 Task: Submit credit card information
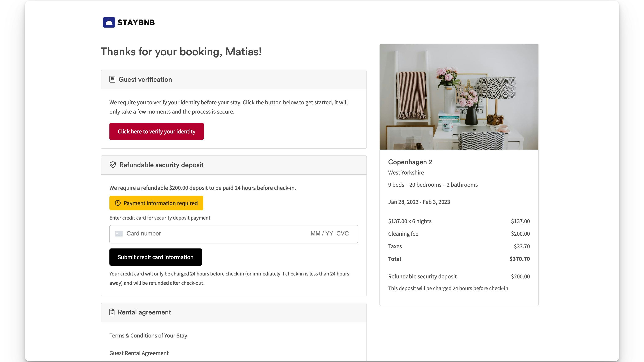pyautogui.click(x=156, y=257)
